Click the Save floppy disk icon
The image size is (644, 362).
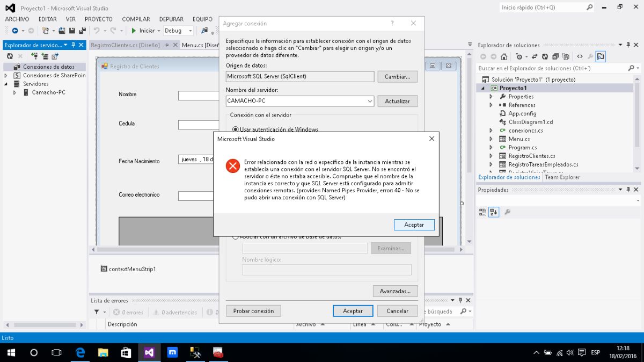(x=72, y=31)
